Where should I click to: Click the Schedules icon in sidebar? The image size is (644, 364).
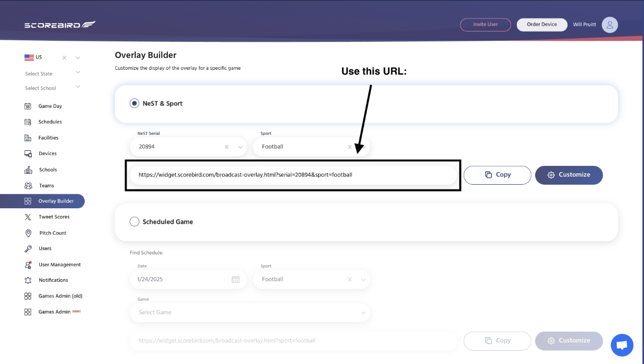pos(28,122)
